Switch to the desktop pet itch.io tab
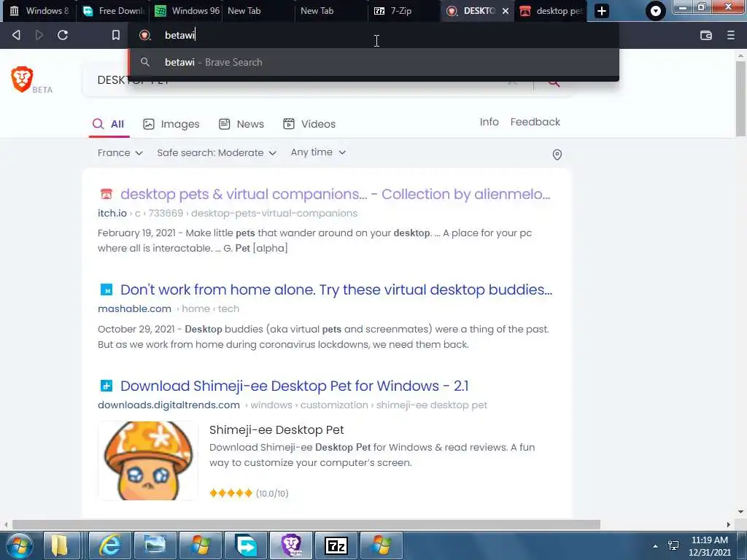 pos(550,11)
